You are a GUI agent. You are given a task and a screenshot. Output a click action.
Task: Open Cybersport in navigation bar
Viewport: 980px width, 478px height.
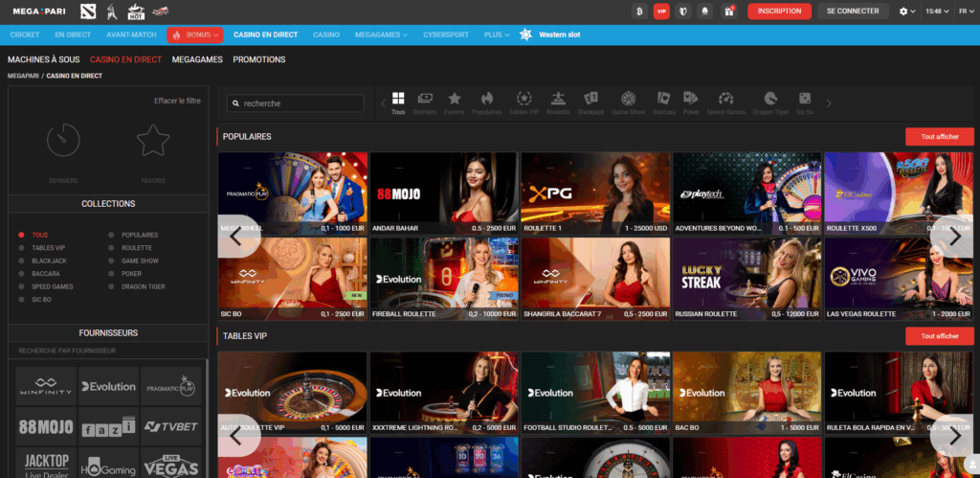tap(446, 35)
